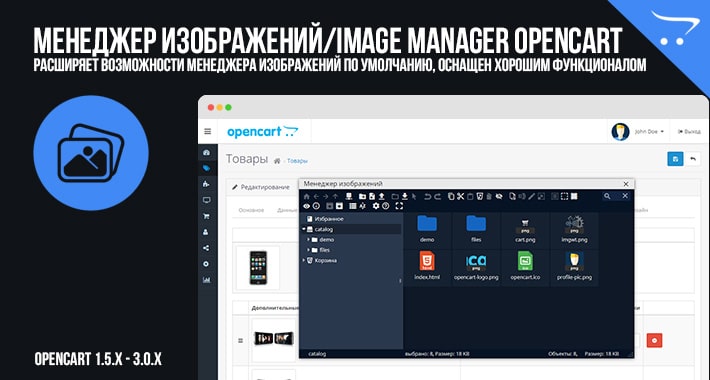Open Sales cart icon in sidebar
Viewport: 710px width, 380px height.
point(206,216)
